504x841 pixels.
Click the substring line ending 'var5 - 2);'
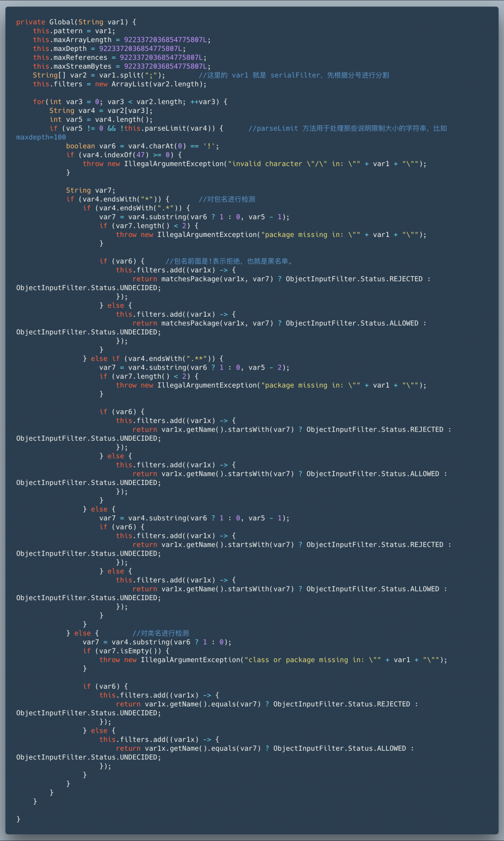[195, 368]
